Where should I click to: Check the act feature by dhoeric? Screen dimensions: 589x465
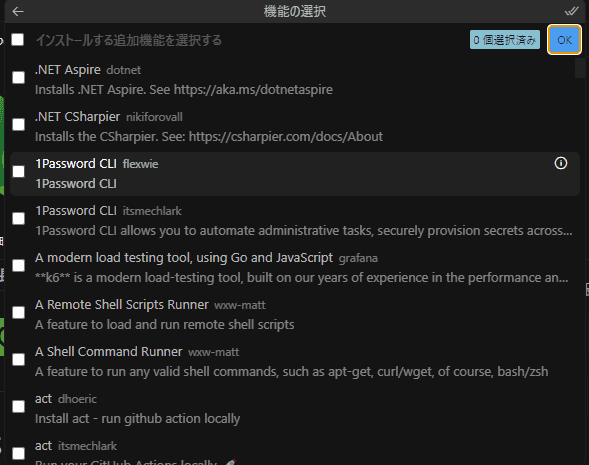(x=18, y=406)
